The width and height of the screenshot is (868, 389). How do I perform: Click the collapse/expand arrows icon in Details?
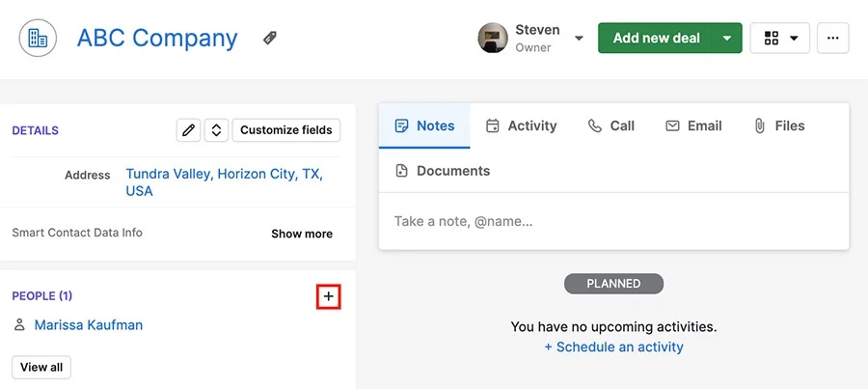click(x=216, y=130)
